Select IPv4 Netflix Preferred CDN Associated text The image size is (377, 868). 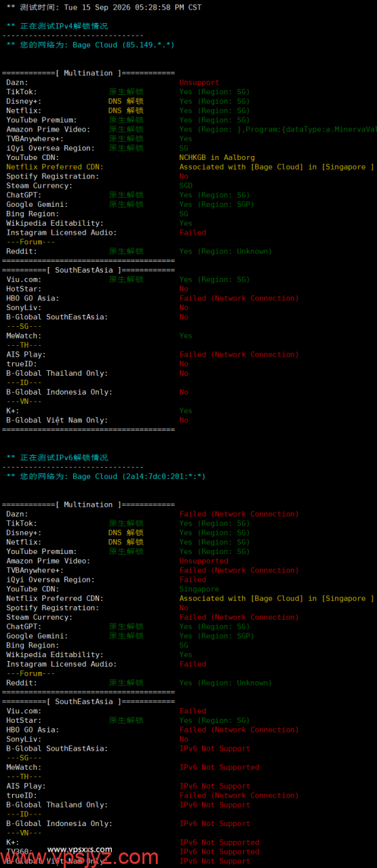tap(277, 167)
